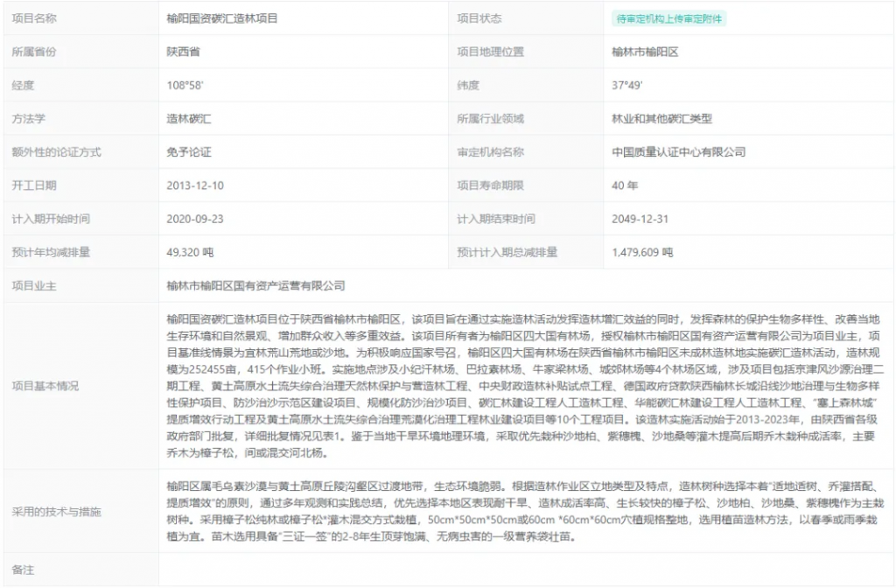This screenshot has height=588, width=896.
Task: Click the verifier name 中国质量认证中心有限公司
Action: tap(679, 151)
